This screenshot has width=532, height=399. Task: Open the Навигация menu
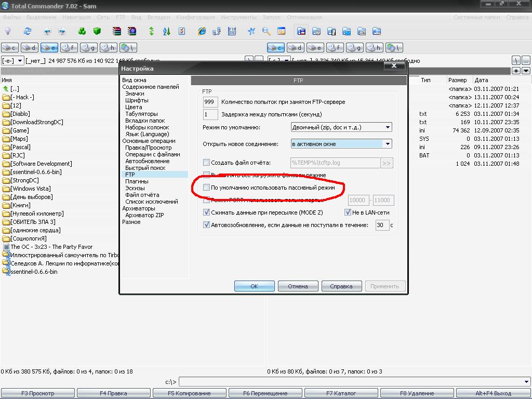point(76,17)
